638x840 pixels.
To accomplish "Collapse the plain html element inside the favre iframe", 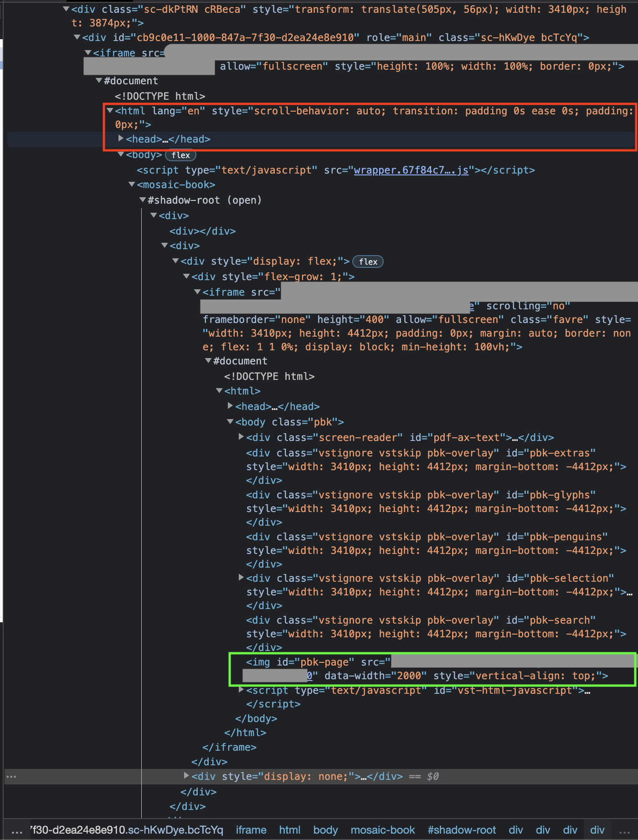I will pyautogui.click(x=219, y=390).
